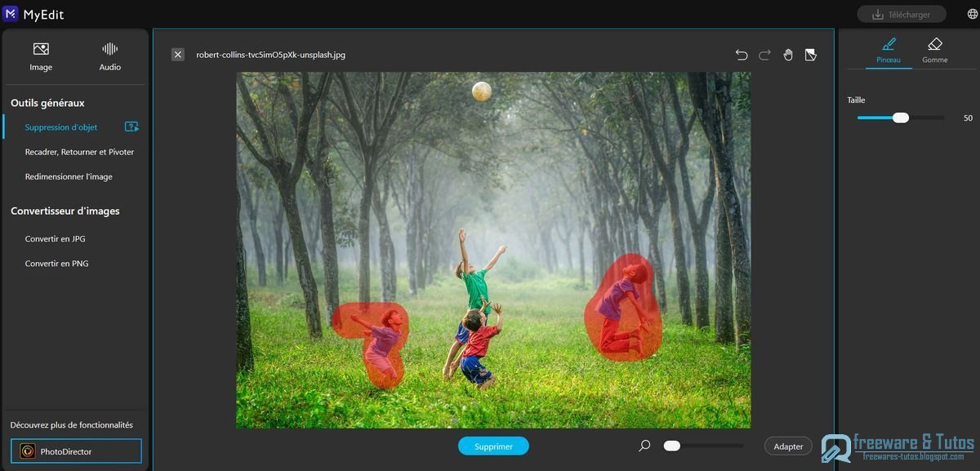Select the hand pan tool
Image resolution: width=980 pixels, height=471 pixels.
(x=788, y=55)
